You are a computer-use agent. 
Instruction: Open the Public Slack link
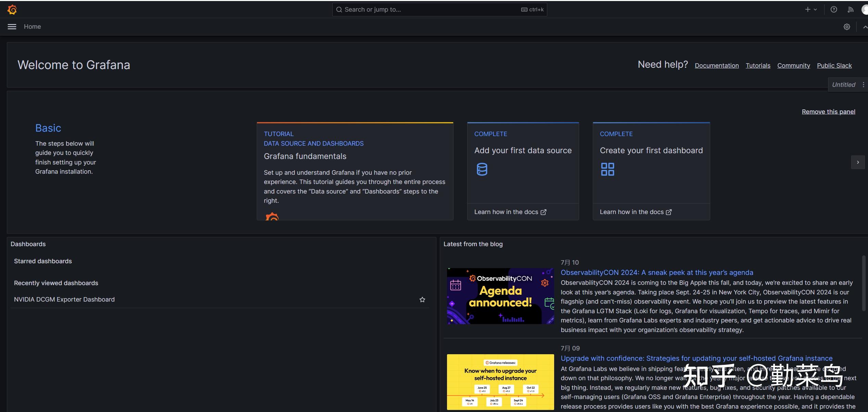point(834,66)
